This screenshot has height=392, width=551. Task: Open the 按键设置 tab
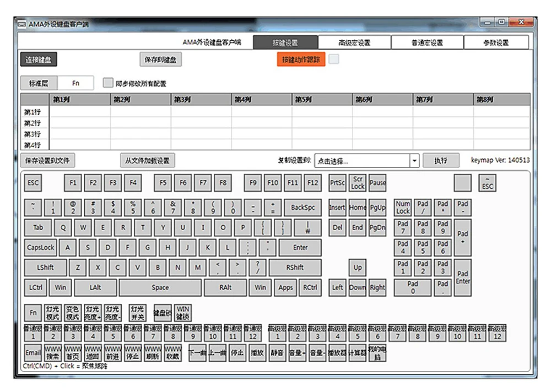(x=285, y=42)
